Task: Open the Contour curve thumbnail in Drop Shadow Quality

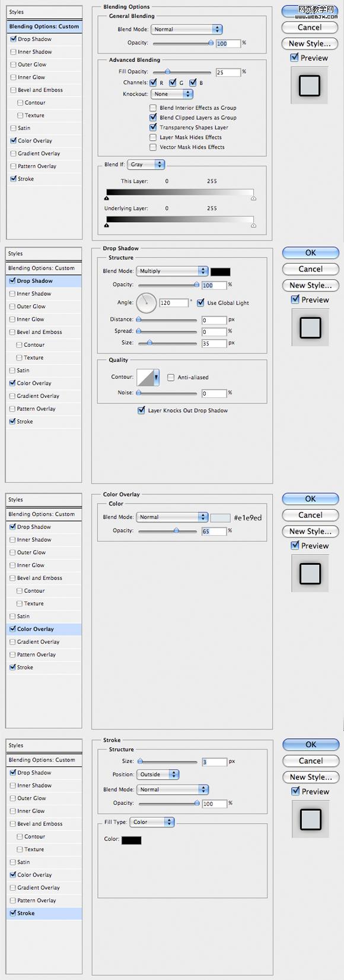Action: coord(145,377)
